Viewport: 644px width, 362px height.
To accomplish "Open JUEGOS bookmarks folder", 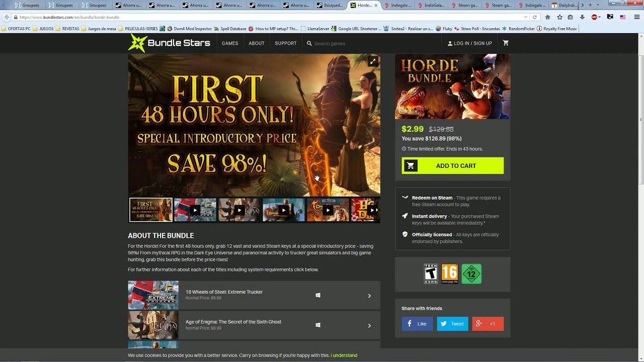I will [43, 29].
